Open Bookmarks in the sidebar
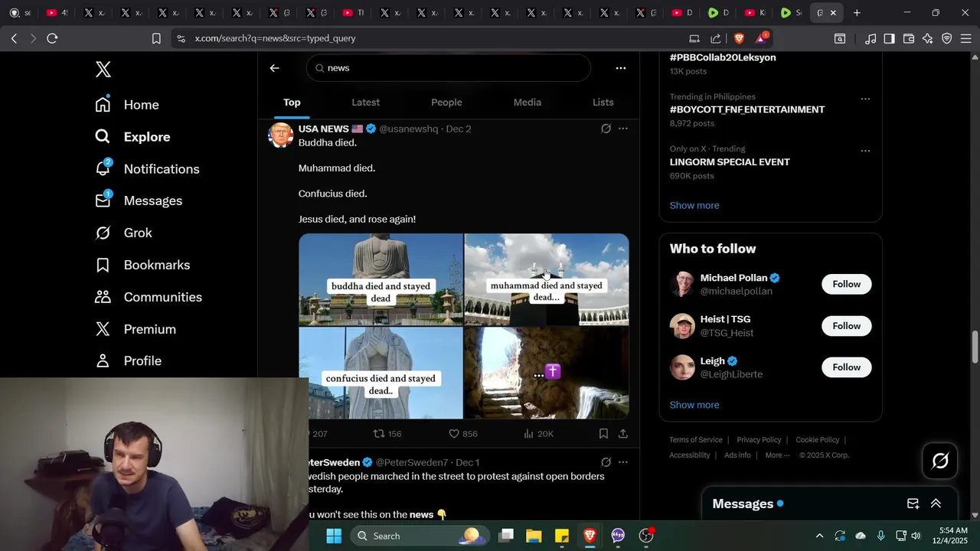Viewport: 980px width, 551px height. point(142,266)
